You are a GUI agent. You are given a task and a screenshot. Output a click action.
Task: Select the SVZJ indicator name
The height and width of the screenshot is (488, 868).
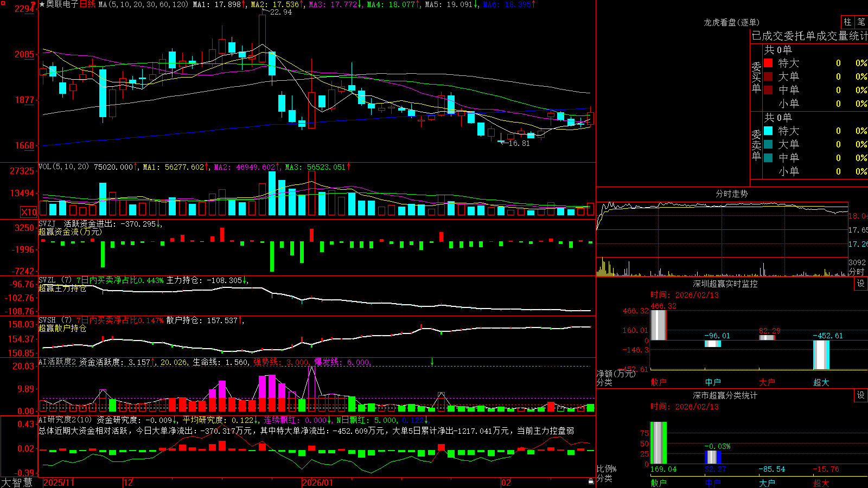point(47,223)
